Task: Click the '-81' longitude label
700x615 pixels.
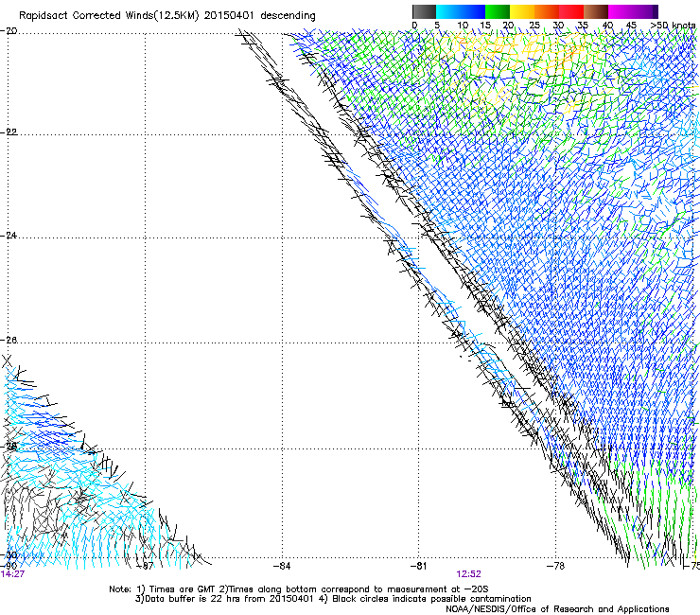Action: click(x=418, y=566)
